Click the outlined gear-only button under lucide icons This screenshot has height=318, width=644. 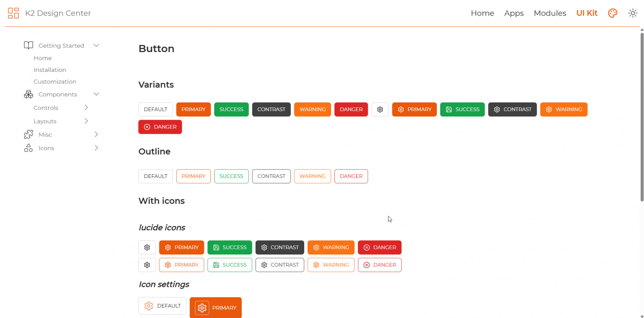tap(147, 265)
